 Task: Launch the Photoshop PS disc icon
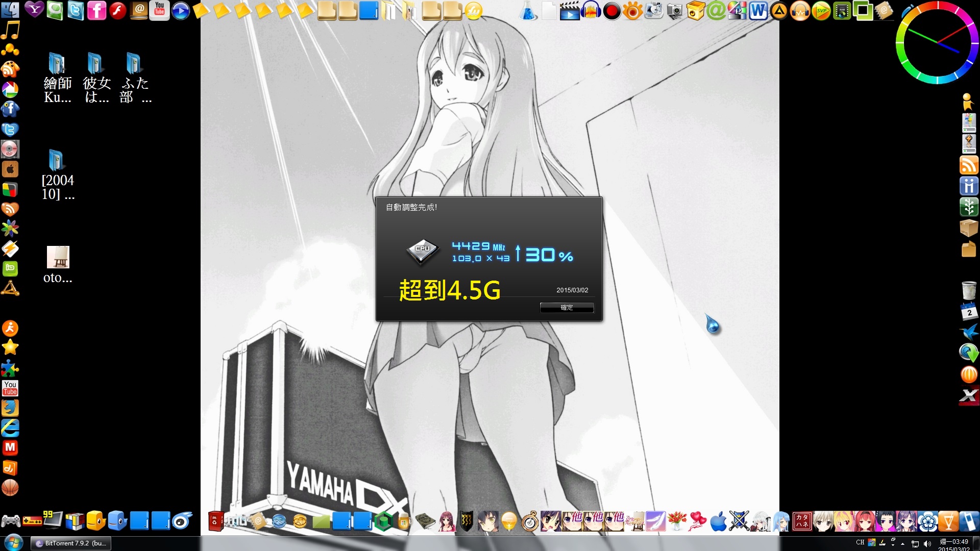[x=279, y=521]
